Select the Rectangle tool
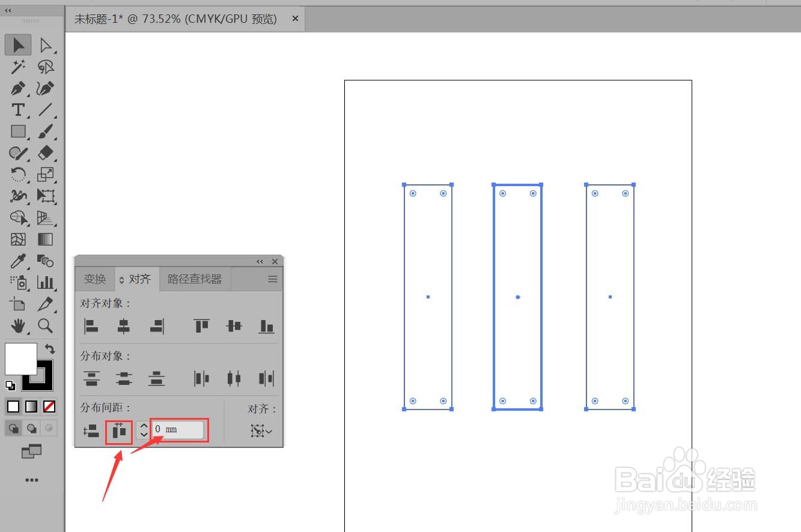This screenshot has height=532, width=801. coord(19,131)
